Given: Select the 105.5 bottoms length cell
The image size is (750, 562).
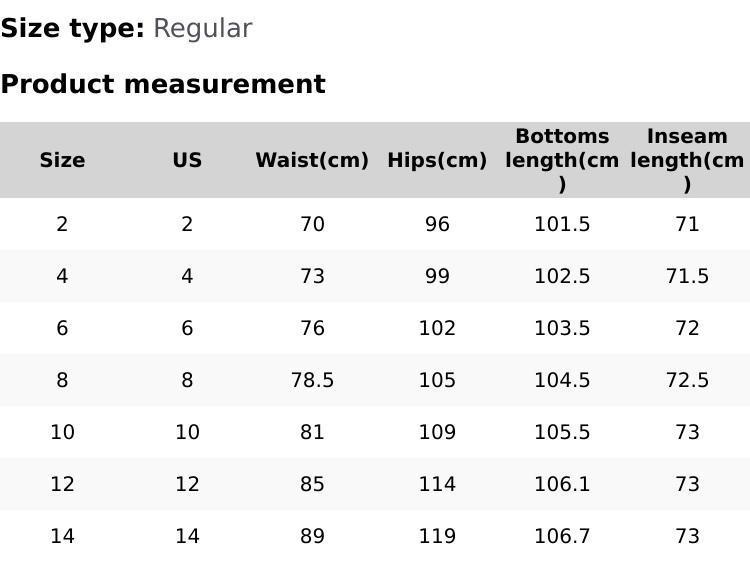Looking at the screenshot, I should [562, 432].
